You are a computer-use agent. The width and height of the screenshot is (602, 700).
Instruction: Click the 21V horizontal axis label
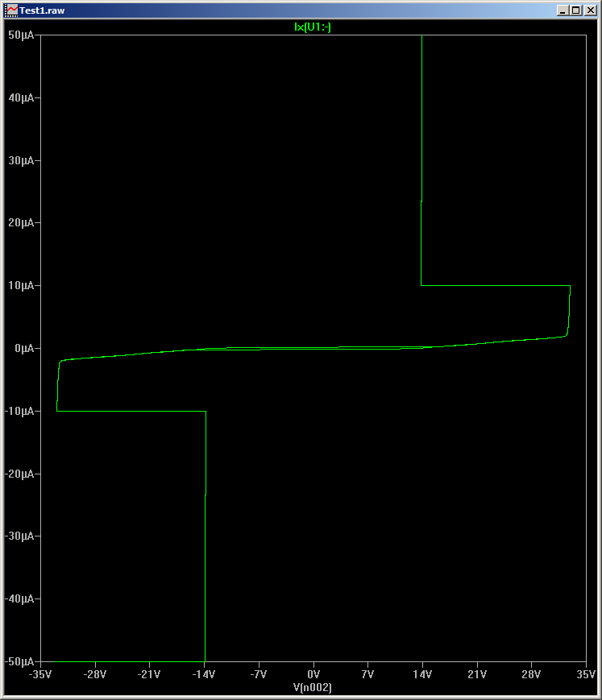click(x=477, y=674)
